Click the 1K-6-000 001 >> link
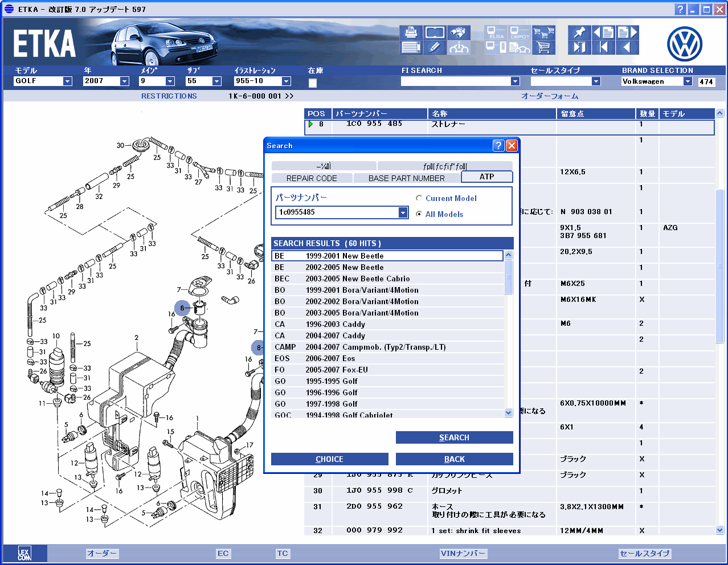This screenshot has width=728, height=565. [261, 96]
